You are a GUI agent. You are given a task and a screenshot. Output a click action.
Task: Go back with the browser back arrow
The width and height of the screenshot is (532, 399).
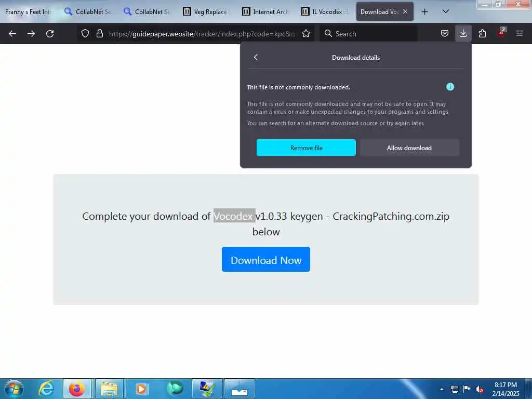tap(12, 34)
